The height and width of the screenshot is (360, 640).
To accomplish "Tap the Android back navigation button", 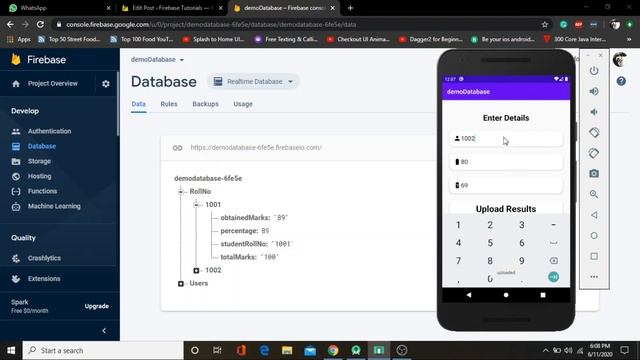I will [x=469, y=295].
